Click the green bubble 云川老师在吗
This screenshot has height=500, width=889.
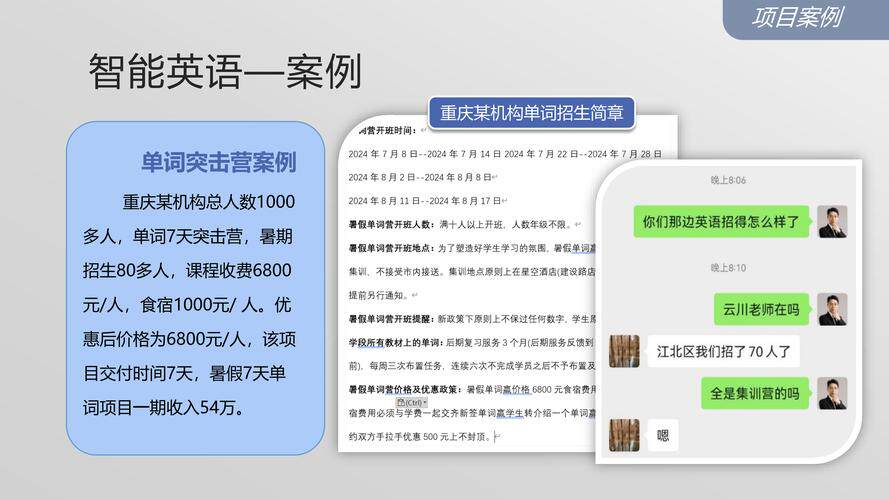(761, 310)
